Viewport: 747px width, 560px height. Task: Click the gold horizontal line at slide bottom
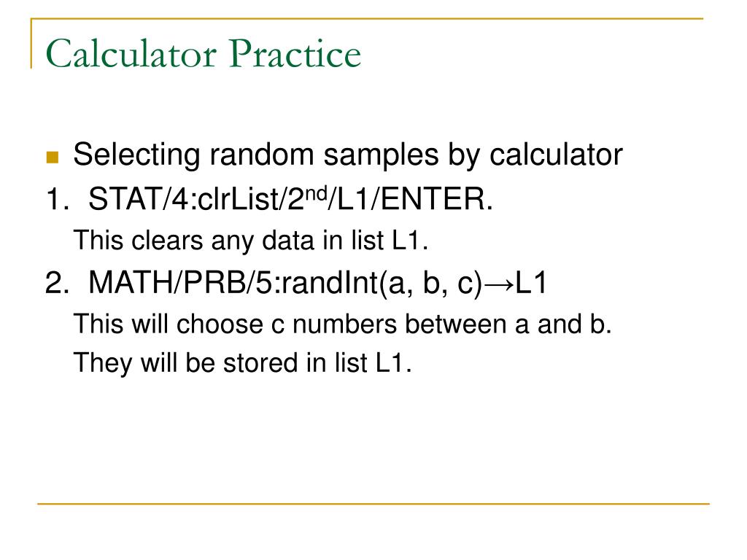373,503
